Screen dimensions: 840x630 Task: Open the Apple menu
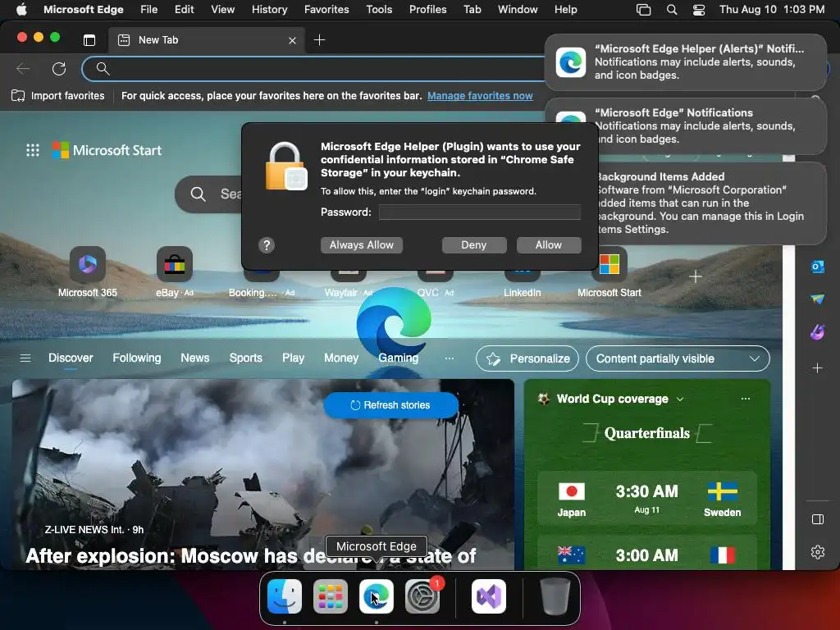coord(21,10)
